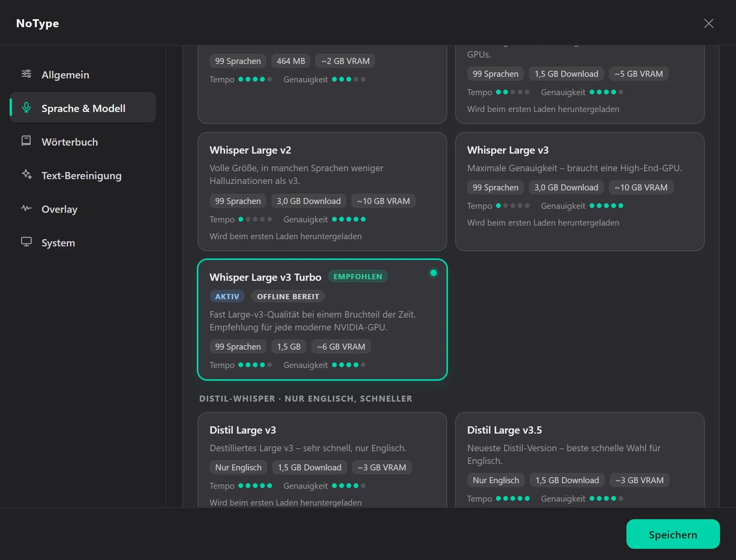
Task: Click the EMPFOHLEN badge
Action: [x=358, y=276]
